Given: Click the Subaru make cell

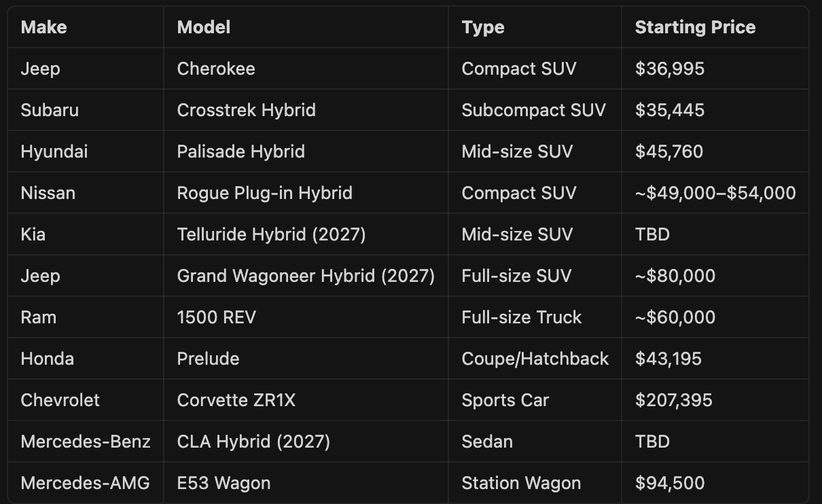Looking at the screenshot, I should (50, 110).
